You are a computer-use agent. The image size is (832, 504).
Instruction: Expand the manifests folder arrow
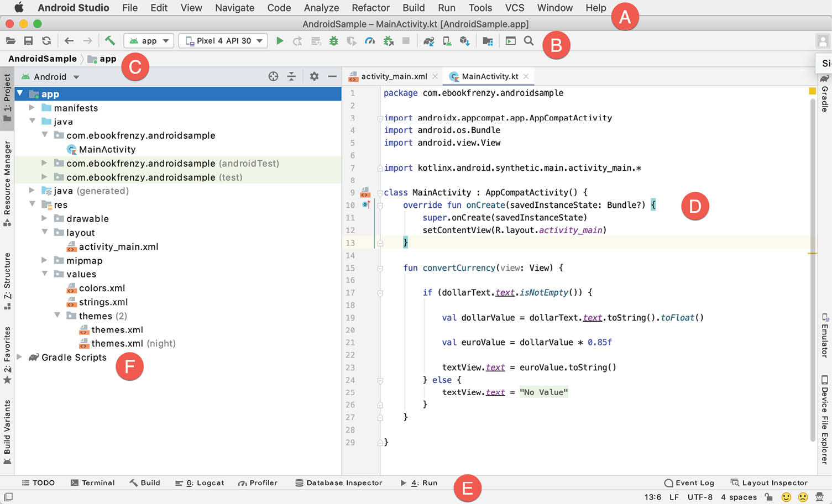[32, 108]
